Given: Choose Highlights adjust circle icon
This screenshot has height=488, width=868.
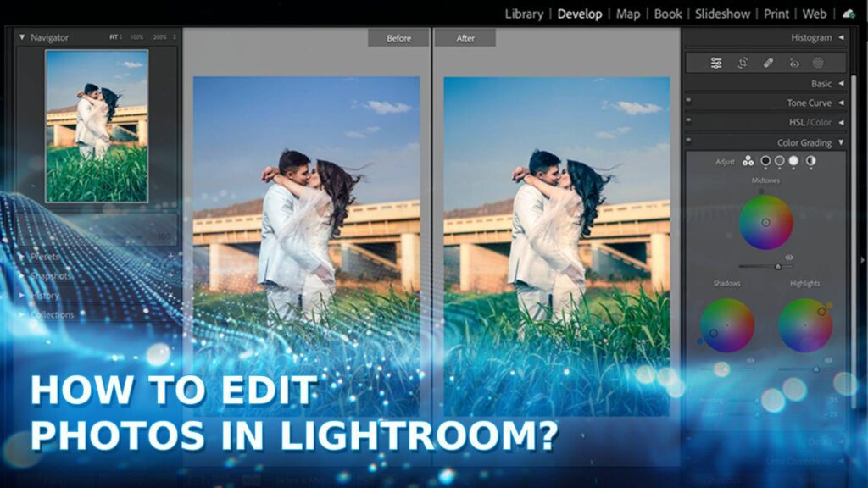Looking at the screenshot, I should [x=793, y=161].
